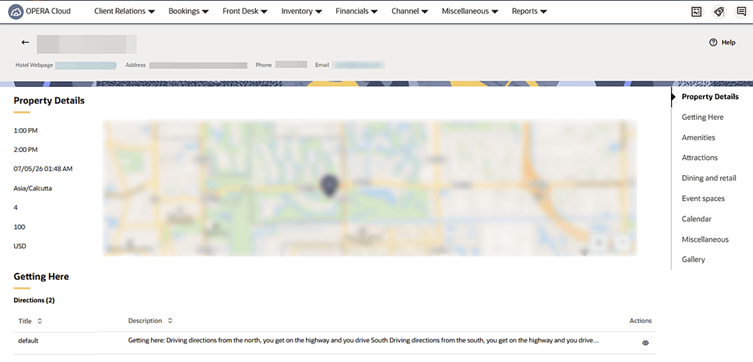753x362 pixels.
Task: Expand the Inventory menu
Action: (x=302, y=11)
